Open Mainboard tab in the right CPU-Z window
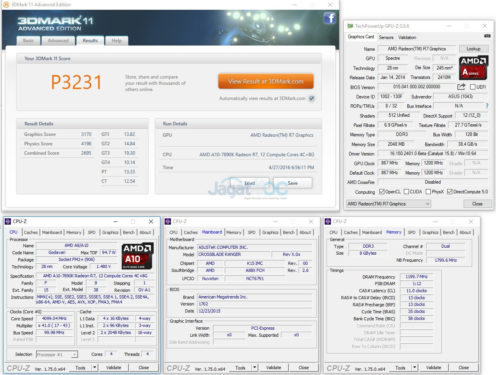 click(372, 232)
